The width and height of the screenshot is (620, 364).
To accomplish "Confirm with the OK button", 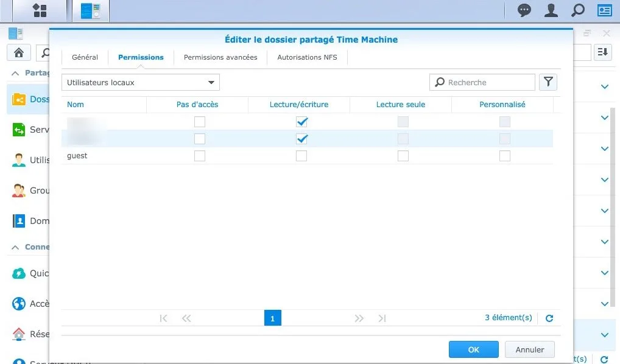I will pyautogui.click(x=473, y=349).
